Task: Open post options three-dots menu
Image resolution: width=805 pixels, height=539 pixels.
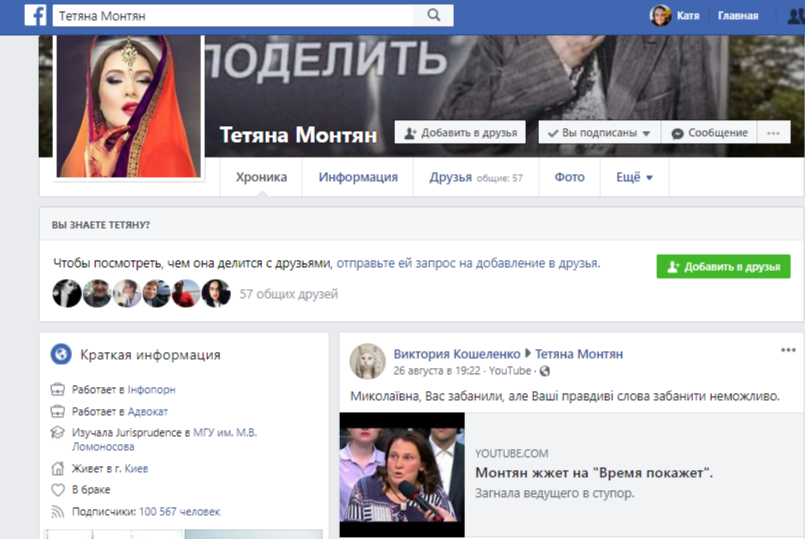Action: (x=788, y=350)
